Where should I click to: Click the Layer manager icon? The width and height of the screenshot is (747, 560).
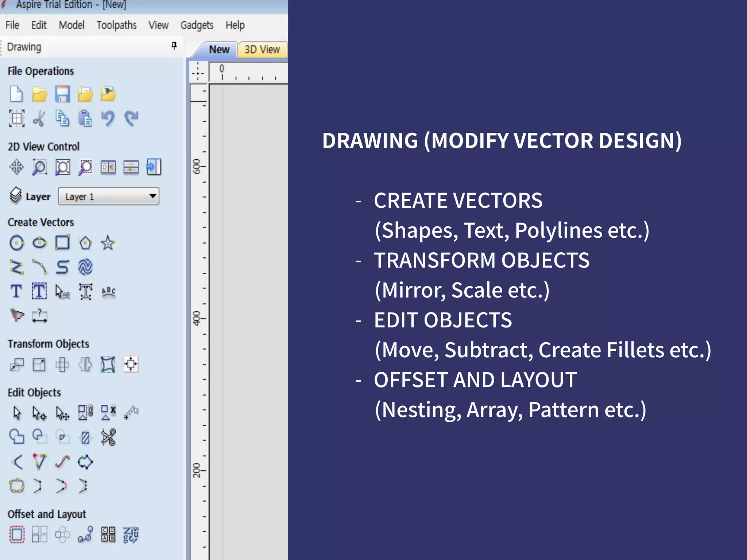tap(15, 195)
